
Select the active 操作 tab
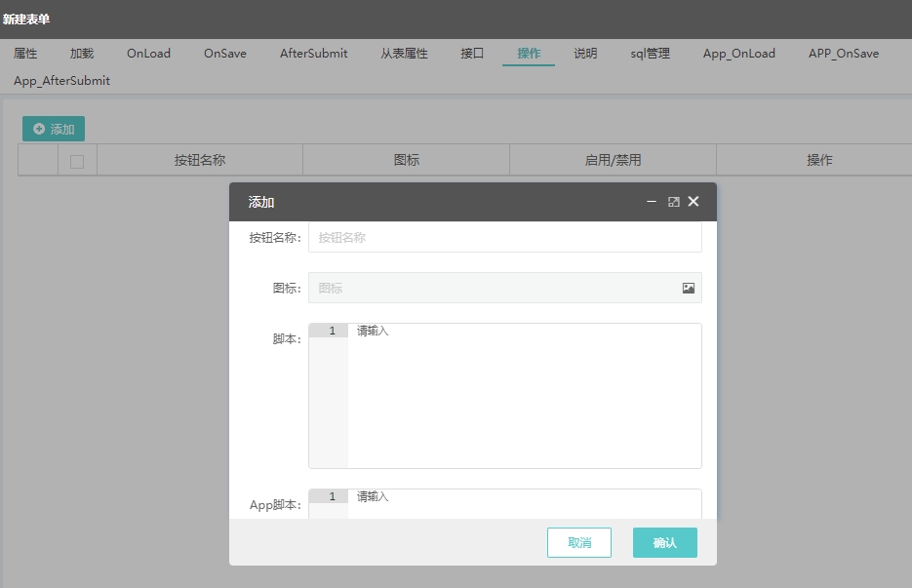pos(529,54)
